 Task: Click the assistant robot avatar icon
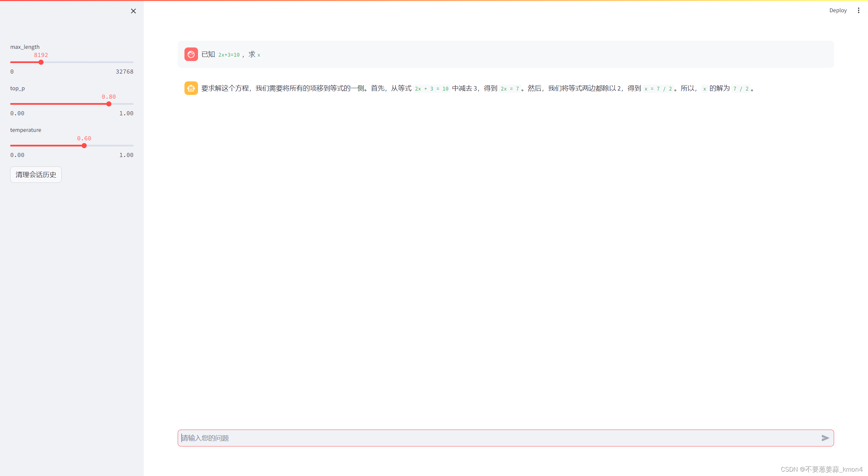(x=191, y=88)
